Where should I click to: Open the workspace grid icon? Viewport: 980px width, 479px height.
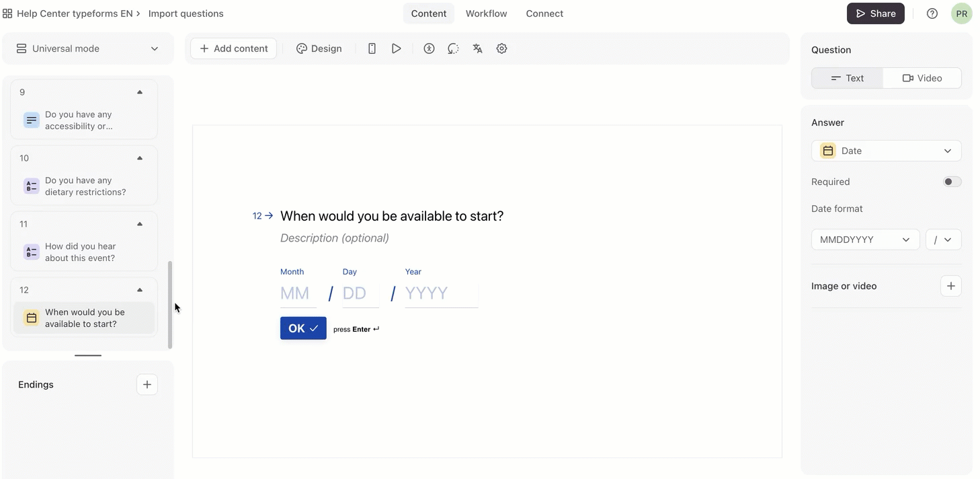click(7, 13)
